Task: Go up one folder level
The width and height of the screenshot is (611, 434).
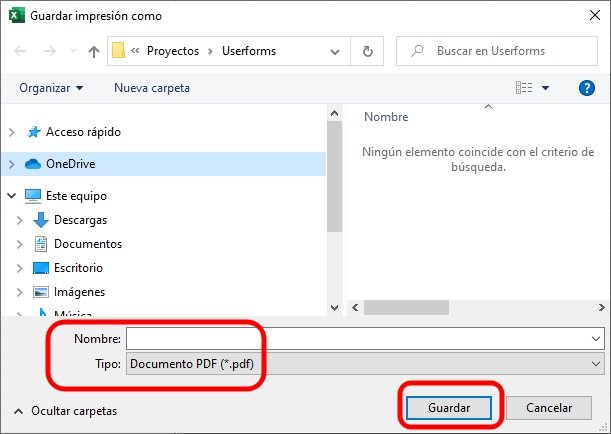Action: (94, 51)
